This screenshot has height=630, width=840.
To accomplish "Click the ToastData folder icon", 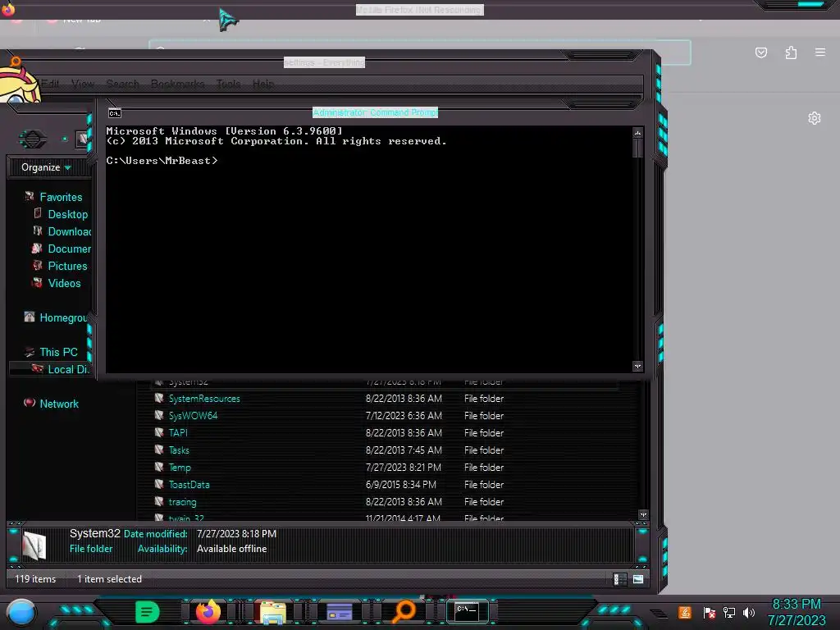I will [159, 484].
